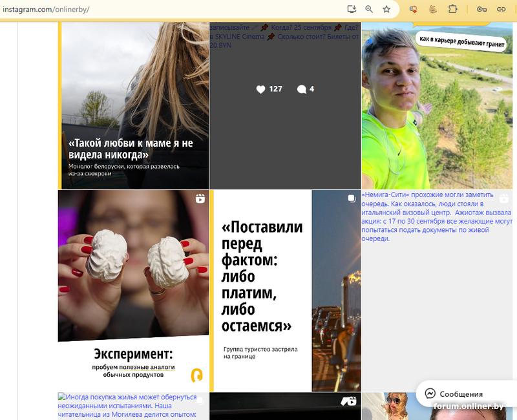Open the Сообщения messages button
The height and width of the screenshot is (420, 517).
[x=466, y=394]
